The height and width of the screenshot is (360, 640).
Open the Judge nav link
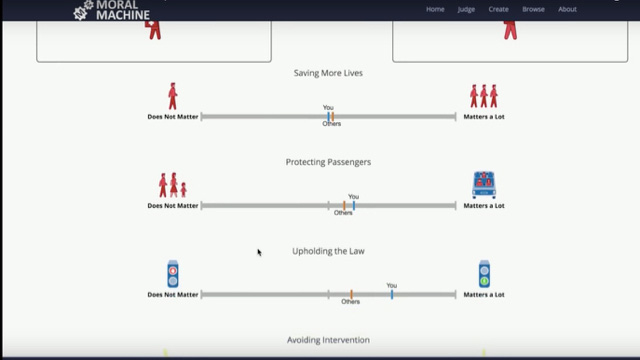[x=466, y=9]
